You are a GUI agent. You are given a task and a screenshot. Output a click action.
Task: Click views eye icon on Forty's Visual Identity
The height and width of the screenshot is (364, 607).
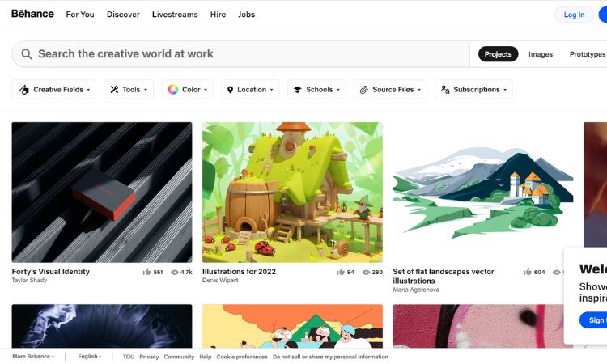click(175, 273)
